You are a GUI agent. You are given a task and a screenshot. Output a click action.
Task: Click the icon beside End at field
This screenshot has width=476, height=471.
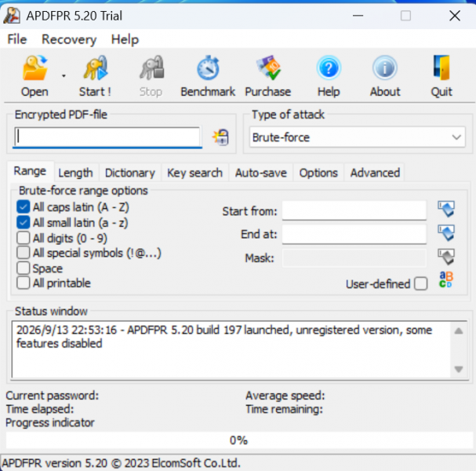(x=446, y=233)
